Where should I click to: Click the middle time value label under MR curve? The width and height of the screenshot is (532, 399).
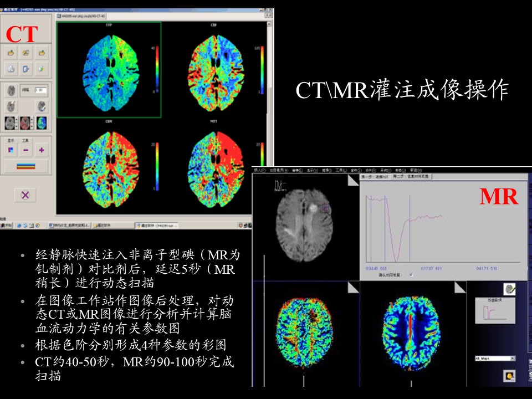(x=431, y=268)
